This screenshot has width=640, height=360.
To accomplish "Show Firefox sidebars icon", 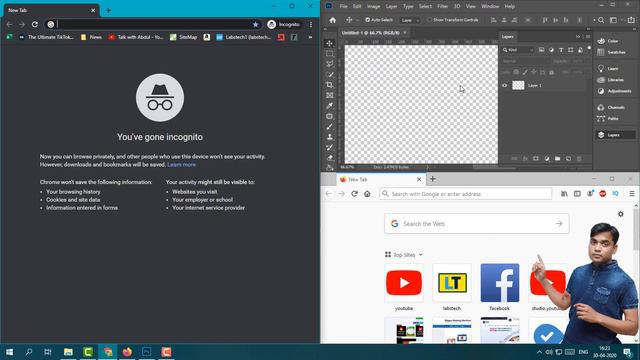I will pyautogui.click(x=577, y=194).
